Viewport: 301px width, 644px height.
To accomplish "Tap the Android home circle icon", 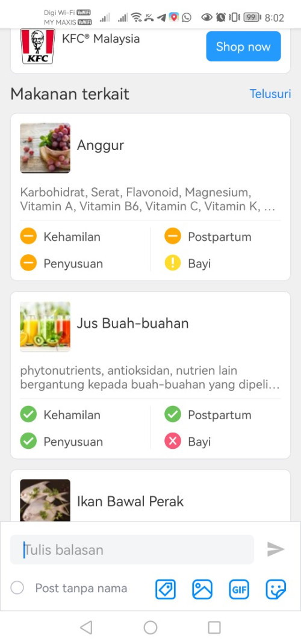I will (x=150, y=627).
